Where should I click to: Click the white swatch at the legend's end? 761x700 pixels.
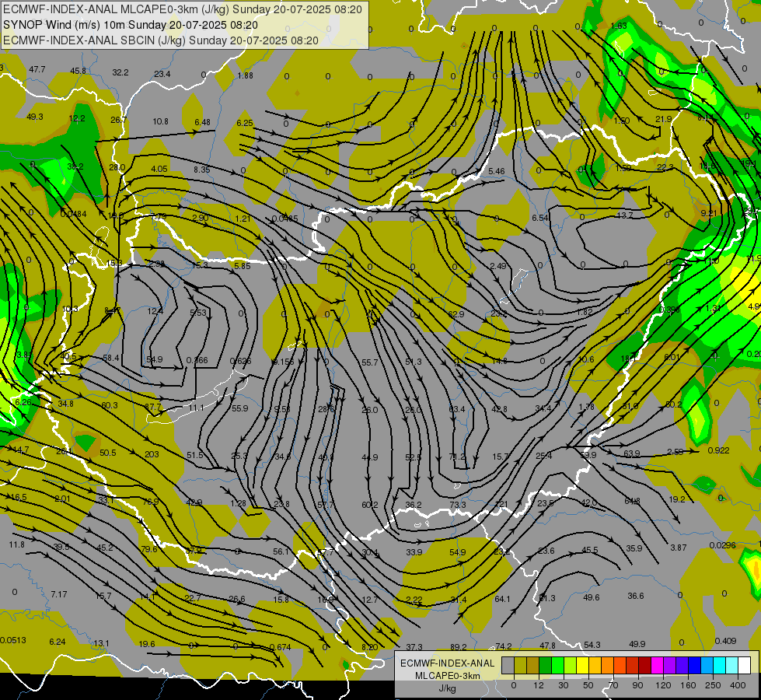pos(745,665)
